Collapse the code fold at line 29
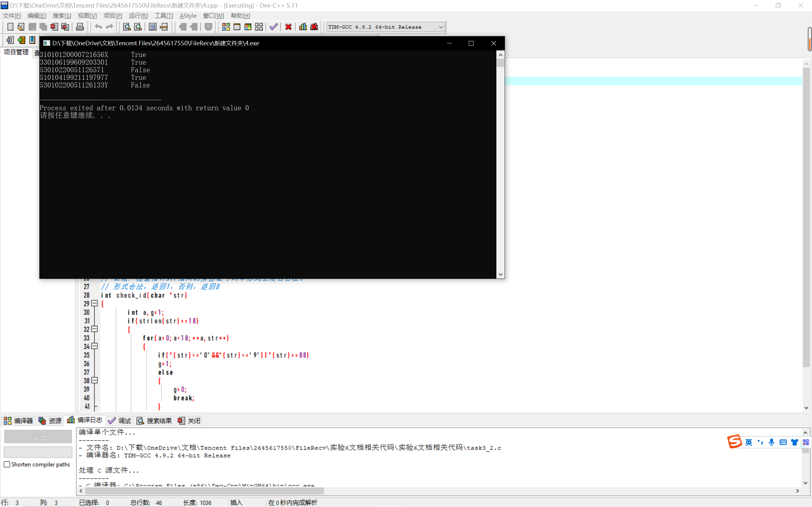812x507 pixels. click(x=95, y=304)
